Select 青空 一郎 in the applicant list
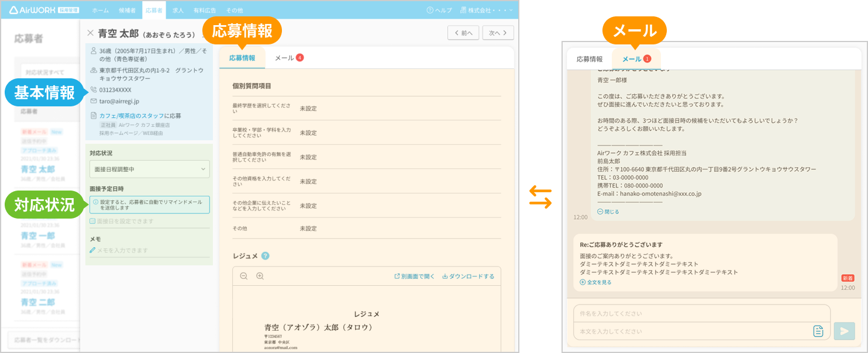 (x=37, y=236)
